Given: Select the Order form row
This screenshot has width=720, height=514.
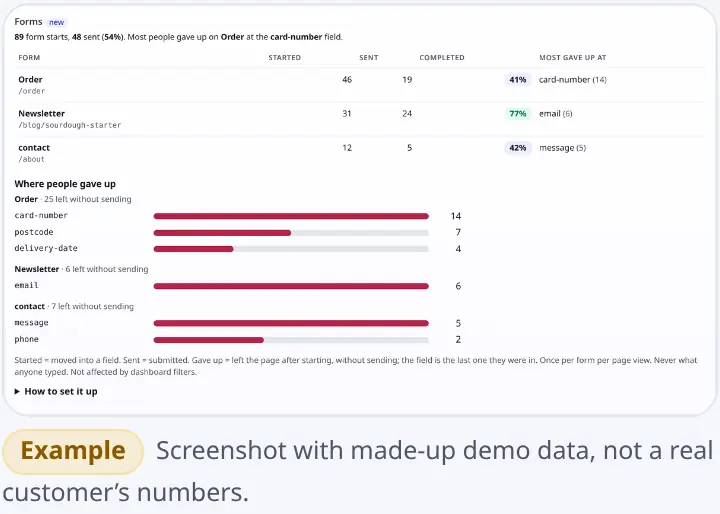Looking at the screenshot, I should point(359,85).
